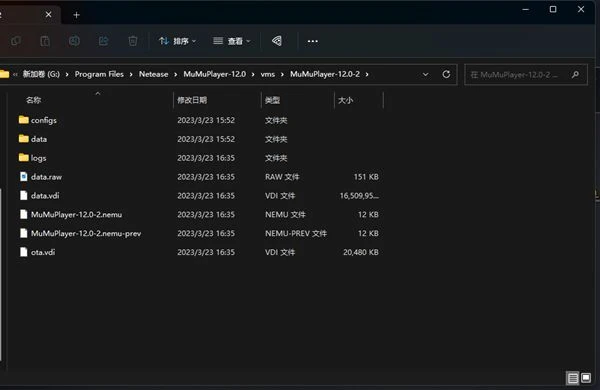Click the folder icon in the address bar
This screenshot has width=600, height=390.
point(5,74)
